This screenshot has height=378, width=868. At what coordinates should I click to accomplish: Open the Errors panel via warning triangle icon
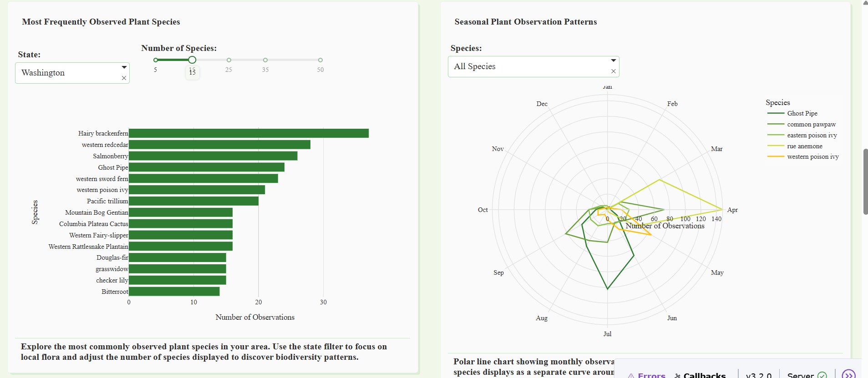(631, 375)
